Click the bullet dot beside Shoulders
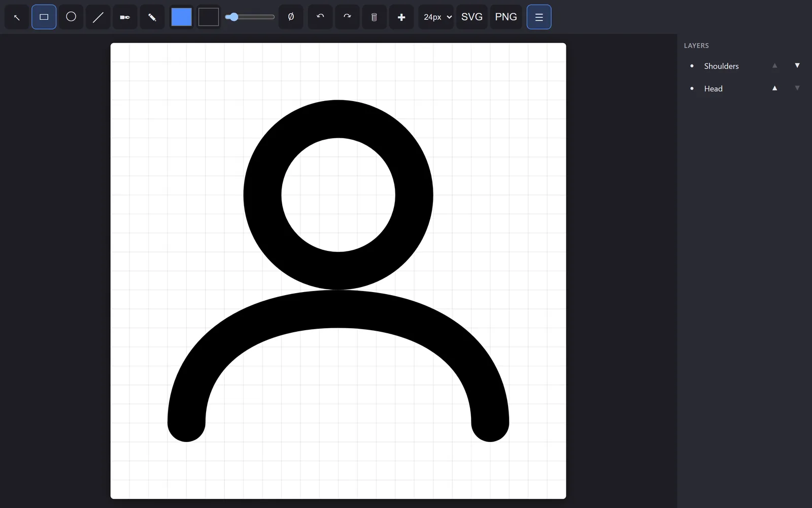The height and width of the screenshot is (508, 812). [x=692, y=66]
